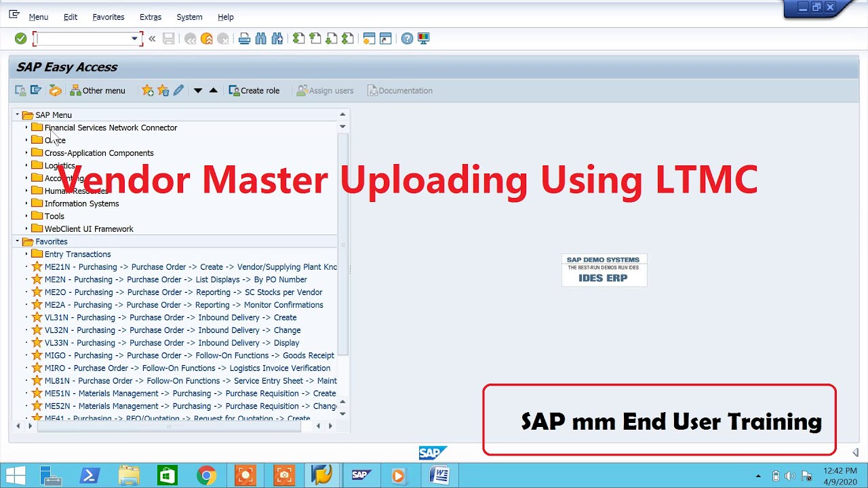Click the Find Next binoculars icon
Viewport: 868px width, 488px height.
pyautogui.click(x=277, y=39)
